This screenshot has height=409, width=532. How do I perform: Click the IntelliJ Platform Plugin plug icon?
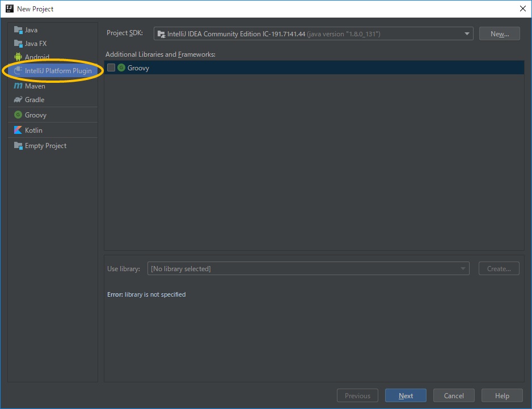[x=18, y=70]
